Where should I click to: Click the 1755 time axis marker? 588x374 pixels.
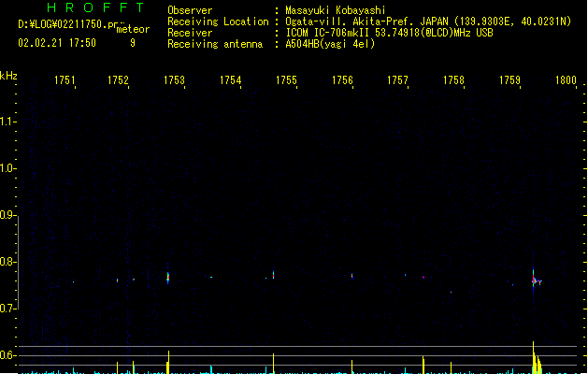[x=286, y=80]
